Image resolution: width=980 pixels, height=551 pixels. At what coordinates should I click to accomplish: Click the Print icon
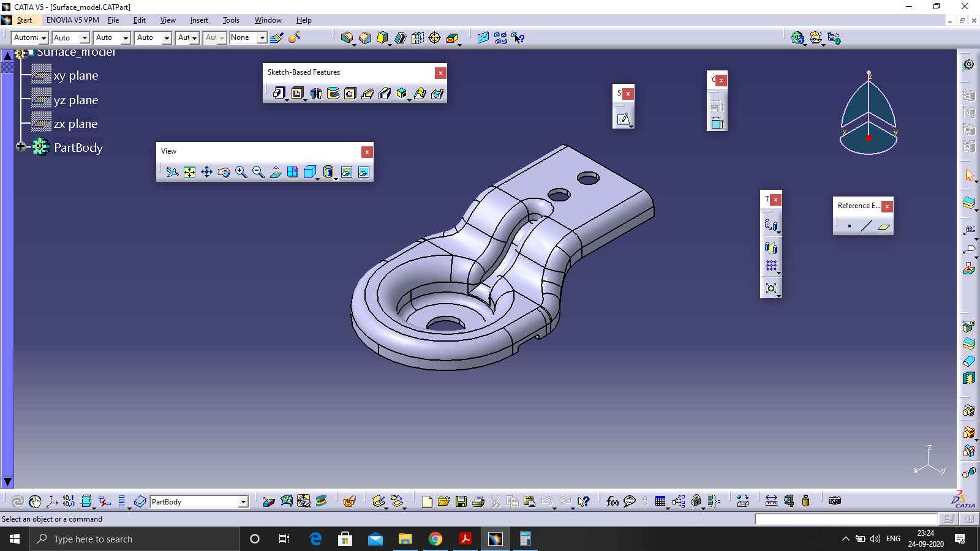click(478, 501)
